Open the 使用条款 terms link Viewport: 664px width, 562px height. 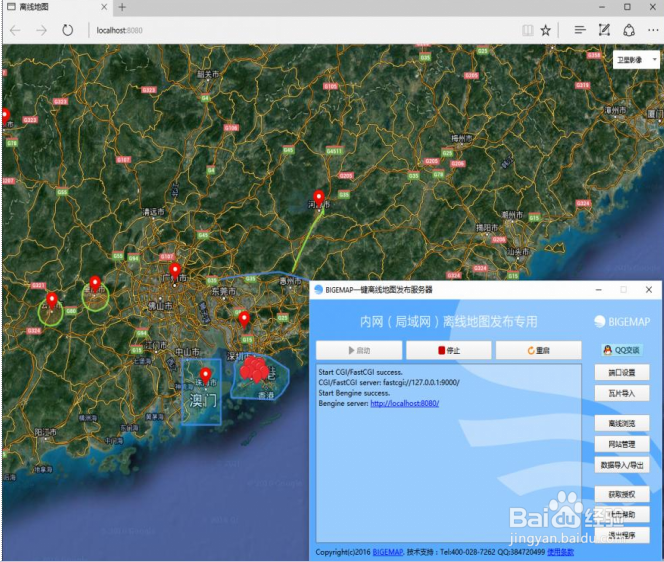pos(560,552)
